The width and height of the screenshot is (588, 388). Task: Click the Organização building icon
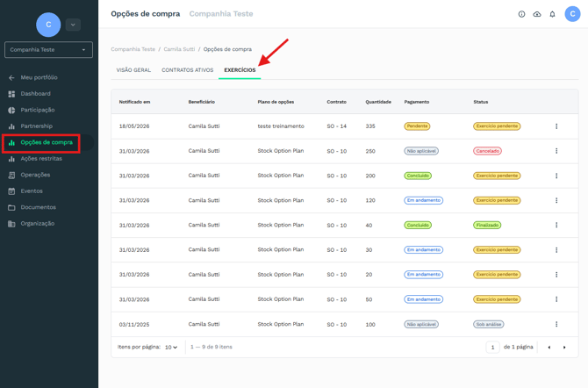click(x=11, y=224)
